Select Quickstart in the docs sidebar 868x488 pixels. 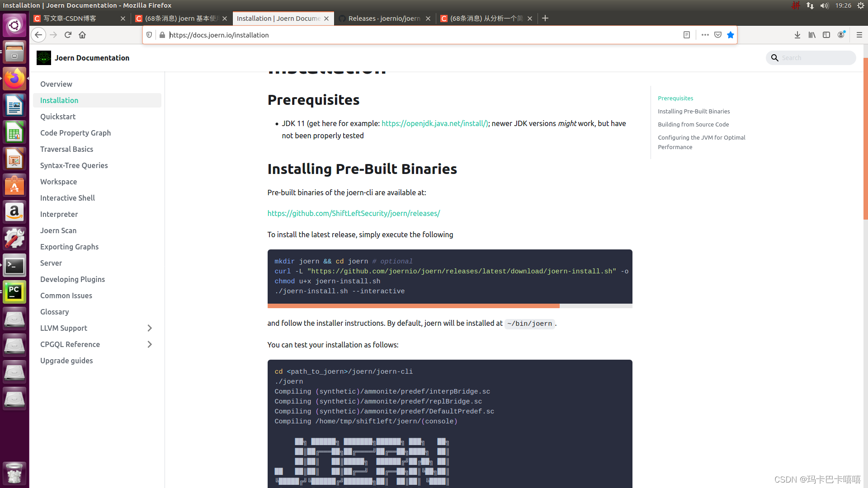point(58,117)
